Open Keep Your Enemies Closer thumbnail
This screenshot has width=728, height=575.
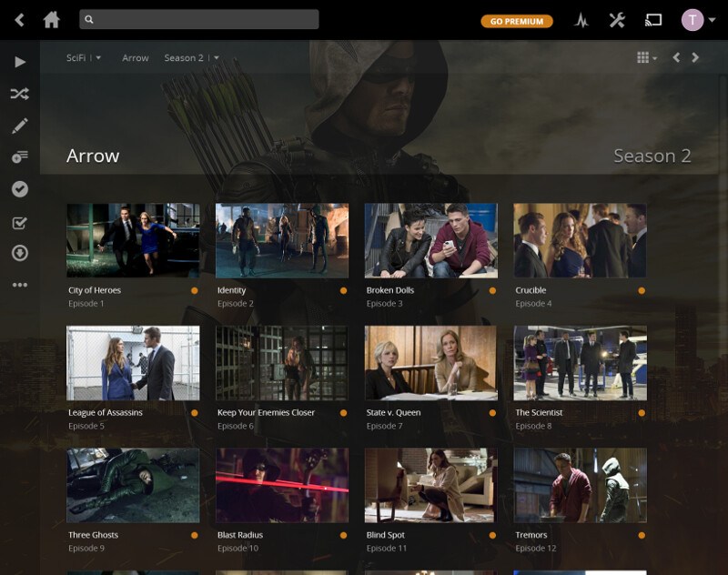coord(282,363)
